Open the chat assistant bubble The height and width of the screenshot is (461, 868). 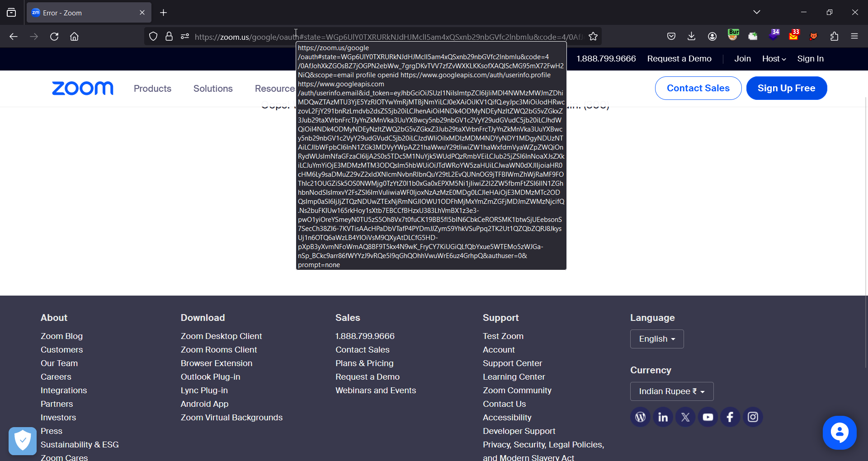click(840, 433)
